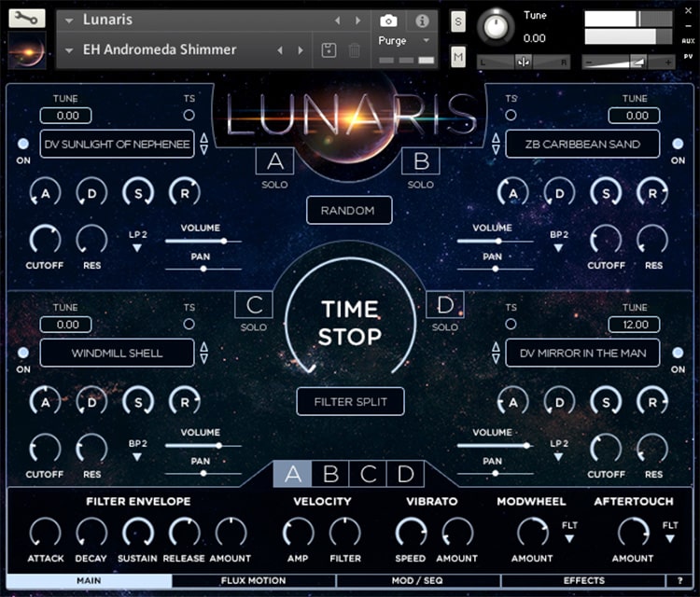The height and width of the screenshot is (597, 700).
Task: Open the ? help page
Action: coord(679,580)
